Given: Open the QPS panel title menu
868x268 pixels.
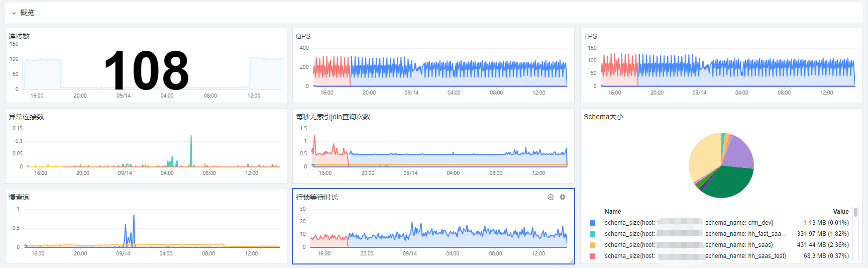Looking at the screenshot, I should pos(303,36).
